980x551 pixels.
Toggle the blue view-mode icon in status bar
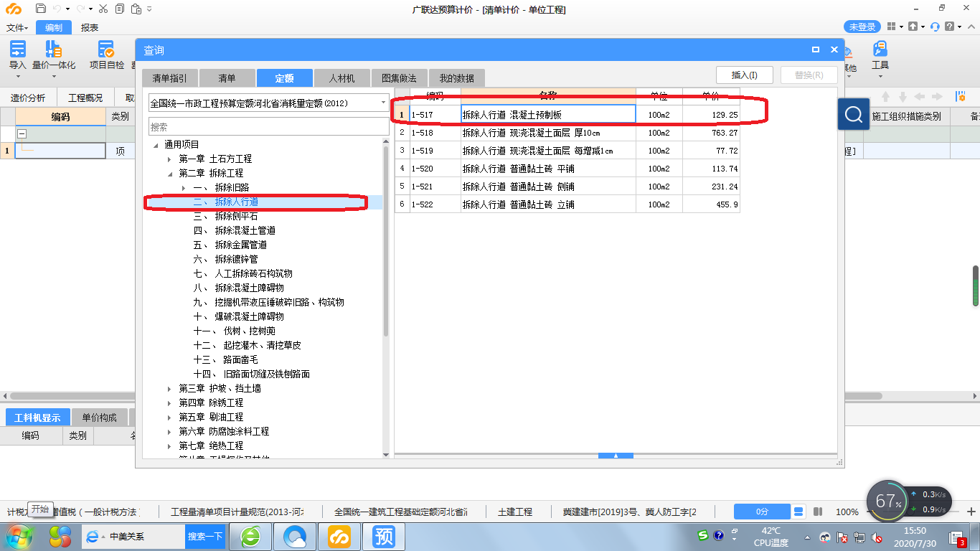[798, 512]
